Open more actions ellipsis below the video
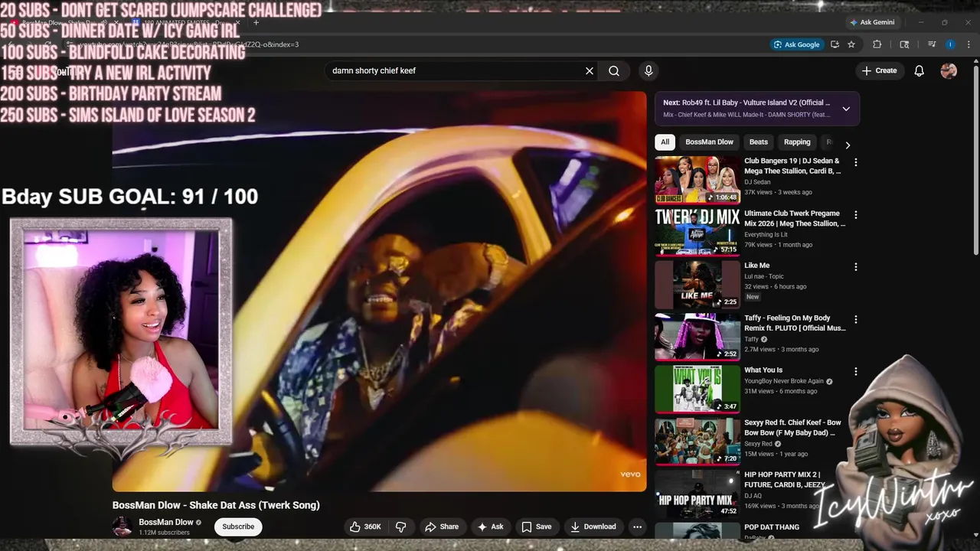Viewport: 980px width, 551px height. click(x=637, y=527)
